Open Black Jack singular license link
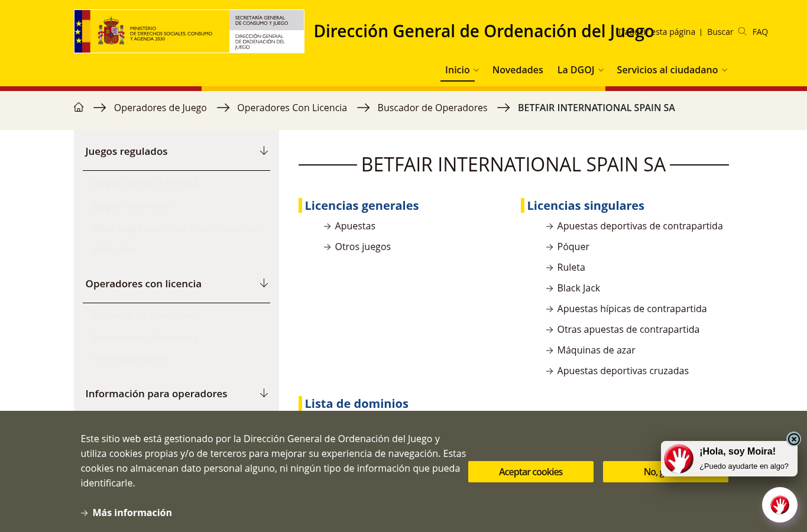The image size is (807, 532). (578, 288)
